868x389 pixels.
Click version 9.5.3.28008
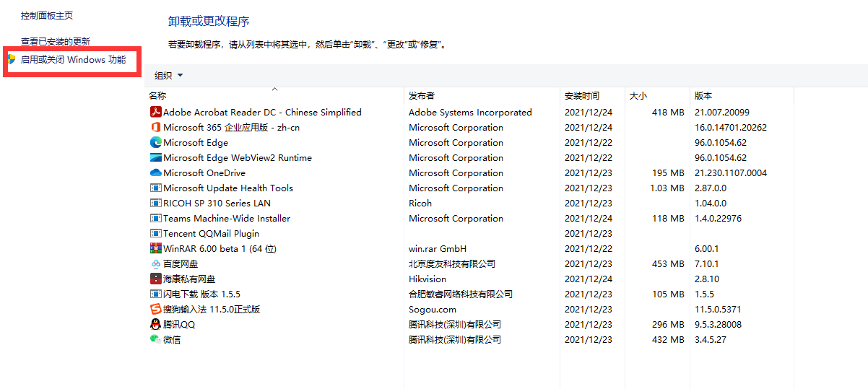coord(718,324)
